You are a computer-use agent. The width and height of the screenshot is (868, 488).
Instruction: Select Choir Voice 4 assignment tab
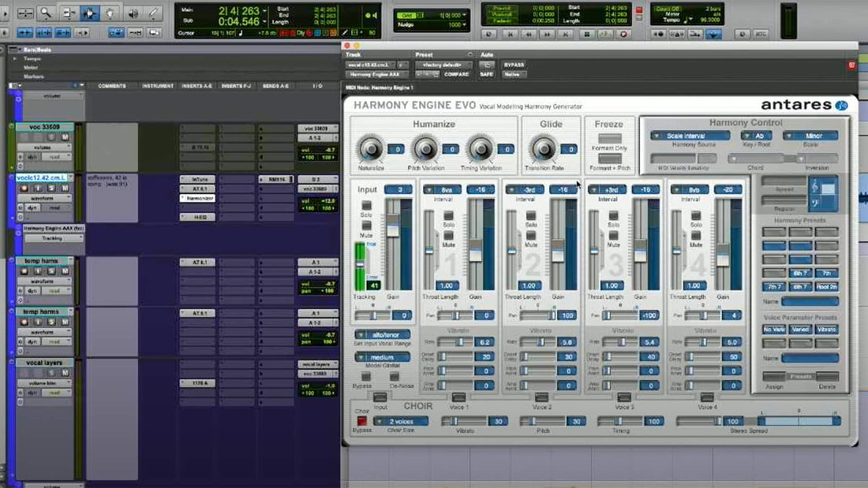707,397
